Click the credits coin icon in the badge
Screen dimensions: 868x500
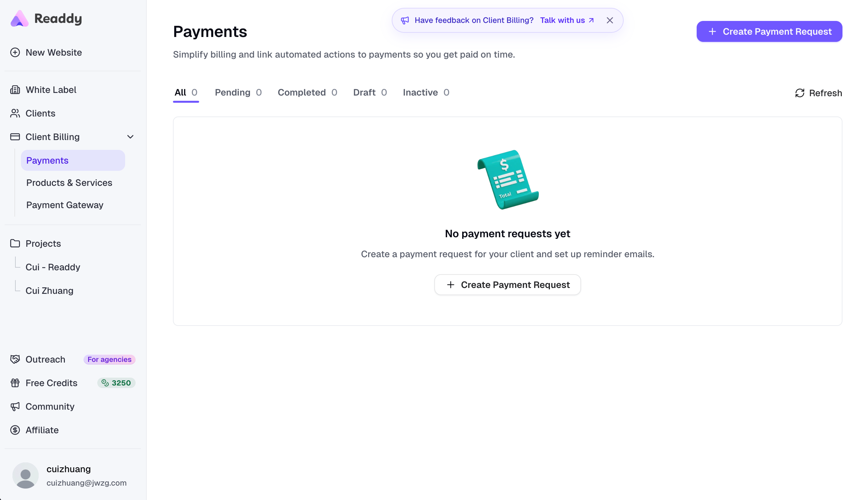pos(105,383)
